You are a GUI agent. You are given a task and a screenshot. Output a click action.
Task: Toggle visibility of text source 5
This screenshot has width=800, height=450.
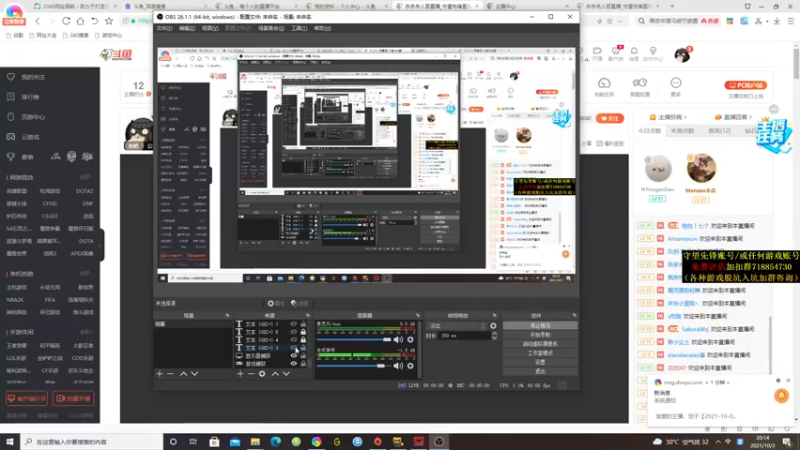(293, 332)
